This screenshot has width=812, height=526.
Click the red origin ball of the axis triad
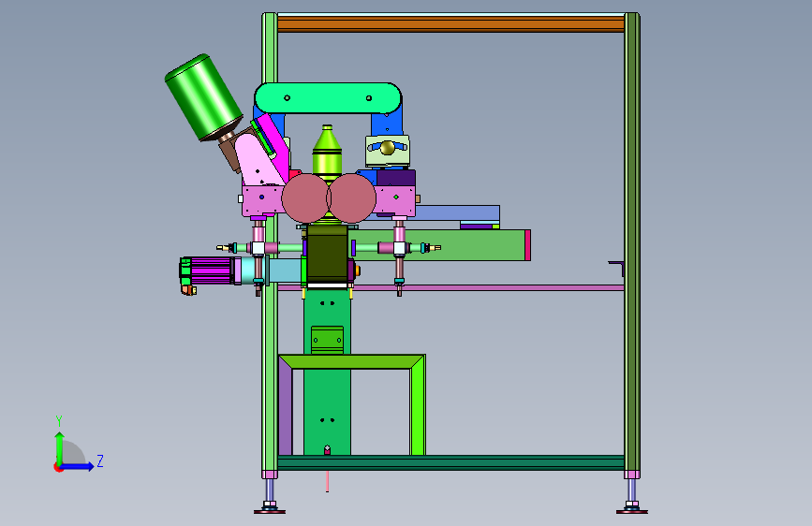pyautogui.click(x=58, y=467)
